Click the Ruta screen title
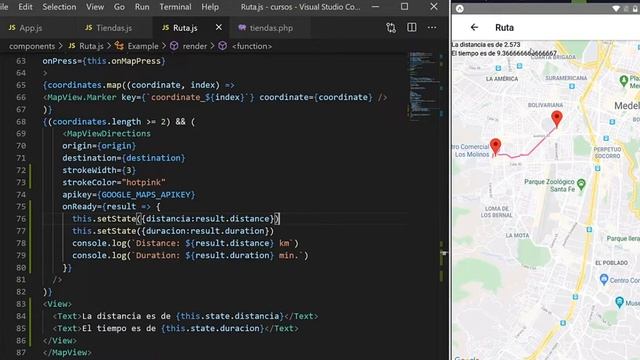Screen dimensions: 640x360 tap(504, 27)
